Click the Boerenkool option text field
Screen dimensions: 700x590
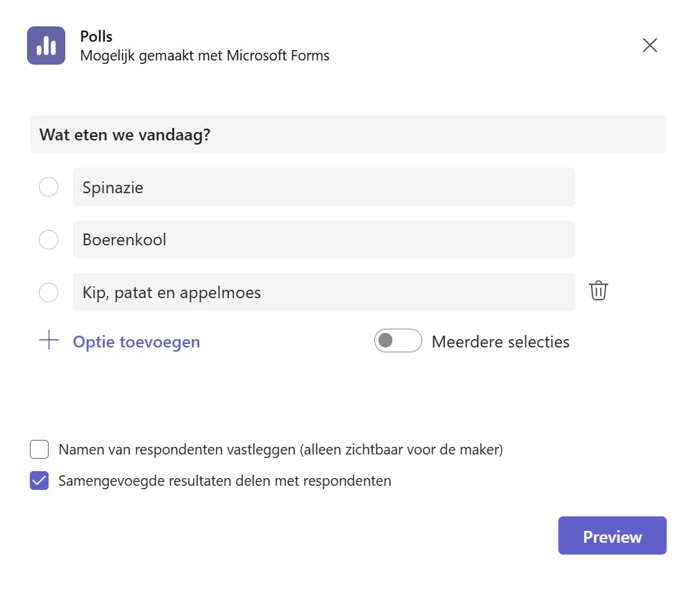tap(324, 240)
